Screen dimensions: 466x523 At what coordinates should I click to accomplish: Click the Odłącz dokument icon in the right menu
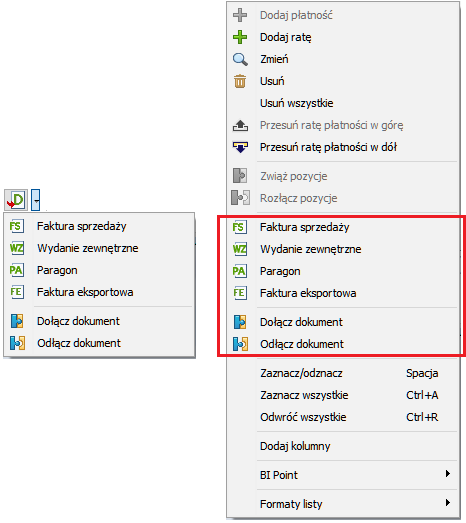[240, 344]
